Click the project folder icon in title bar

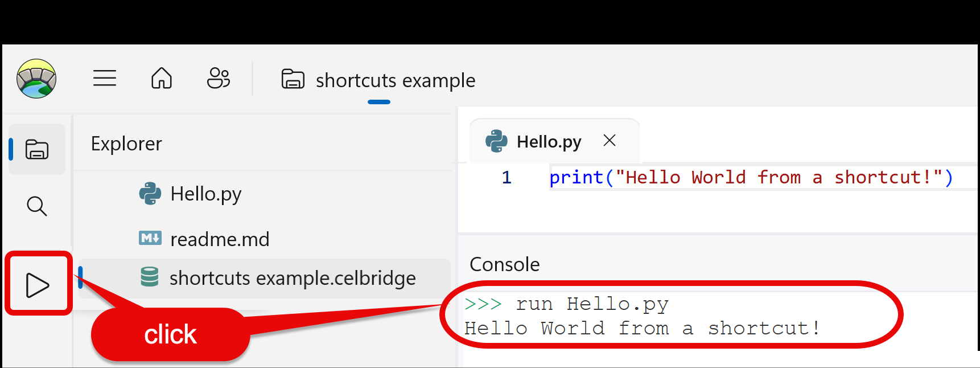293,79
